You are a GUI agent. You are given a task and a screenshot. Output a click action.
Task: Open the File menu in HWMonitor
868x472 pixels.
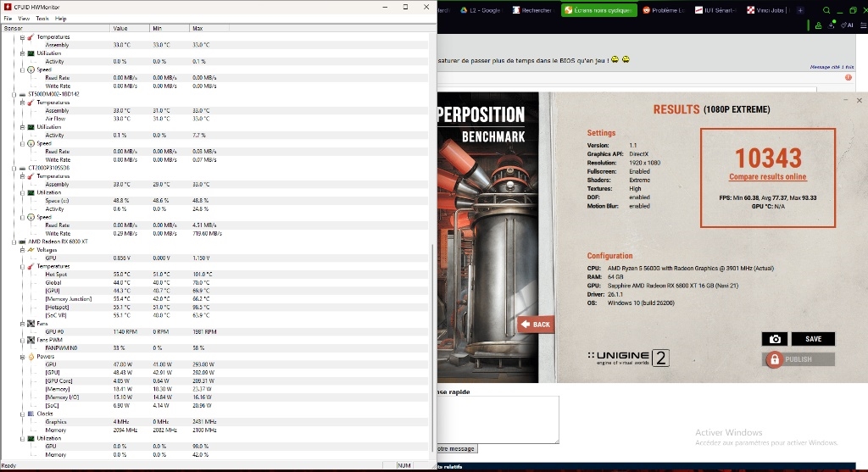(8, 19)
